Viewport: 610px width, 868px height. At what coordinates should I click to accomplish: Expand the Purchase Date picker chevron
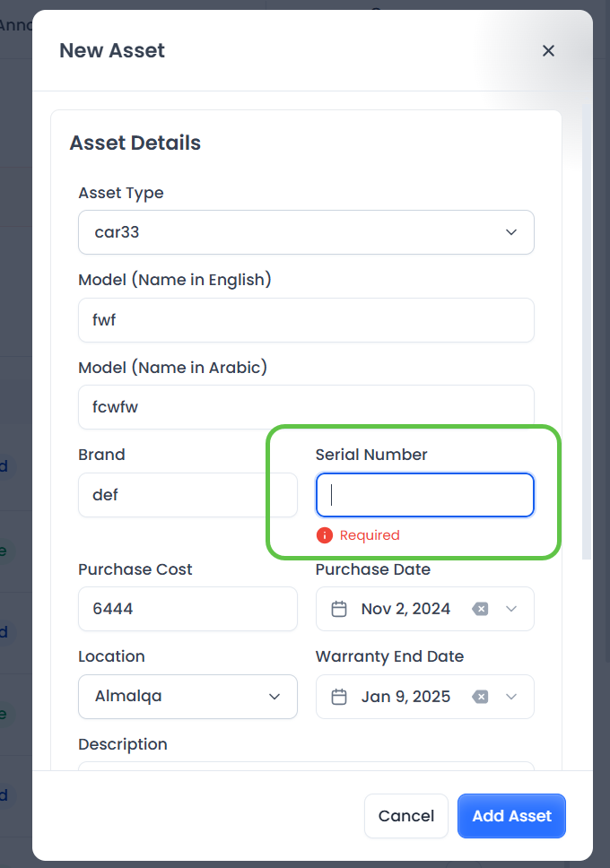click(511, 610)
